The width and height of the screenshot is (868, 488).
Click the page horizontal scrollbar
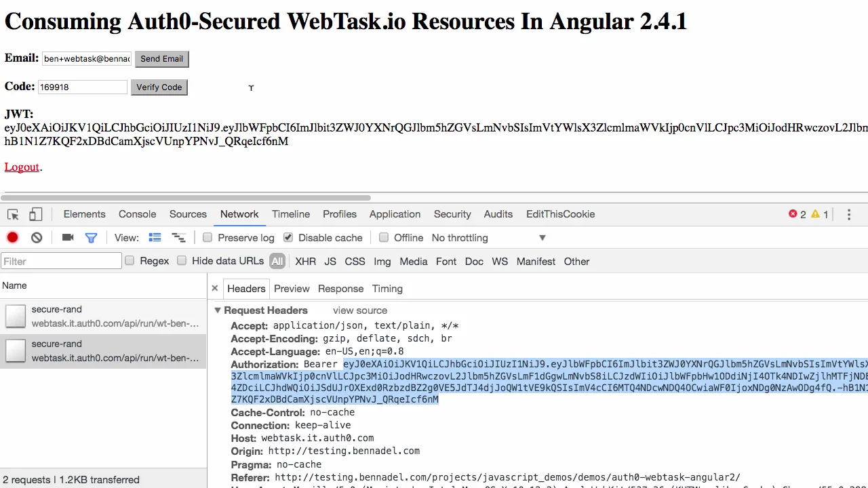point(186,198)
